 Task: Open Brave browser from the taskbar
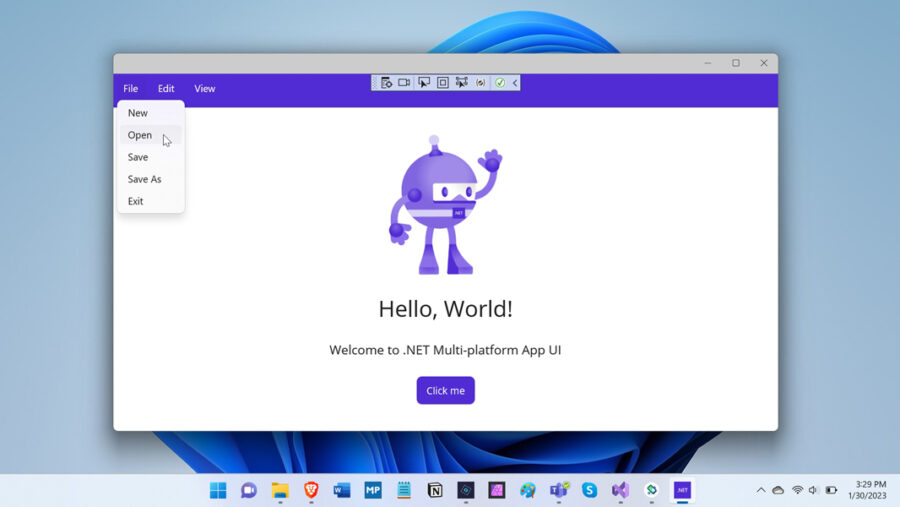coord(311,490)
